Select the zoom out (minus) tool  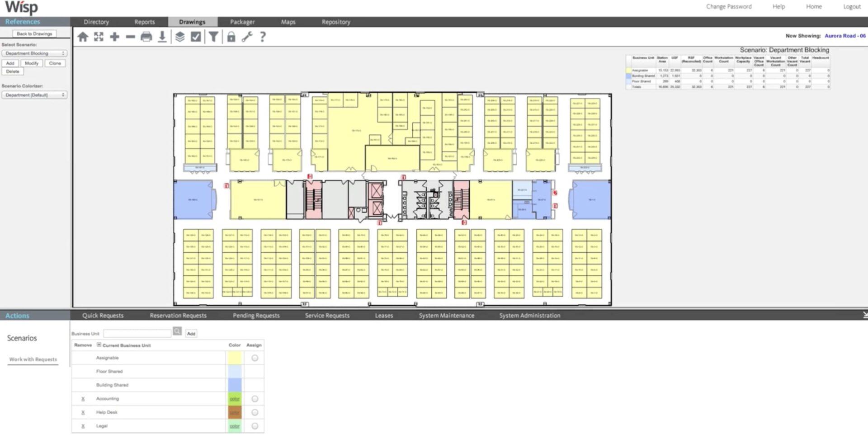tap(130, 37)
